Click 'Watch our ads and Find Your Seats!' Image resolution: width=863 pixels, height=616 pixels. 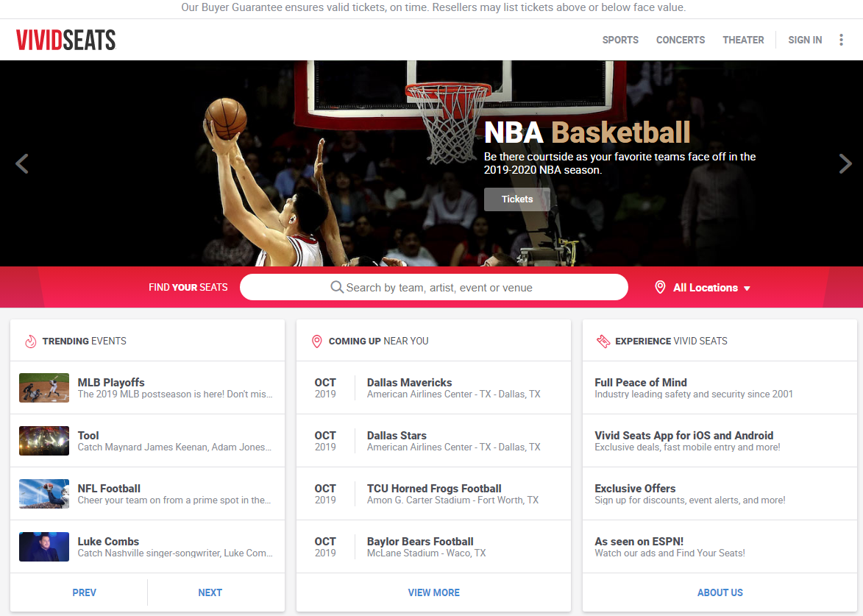[670, 553]
